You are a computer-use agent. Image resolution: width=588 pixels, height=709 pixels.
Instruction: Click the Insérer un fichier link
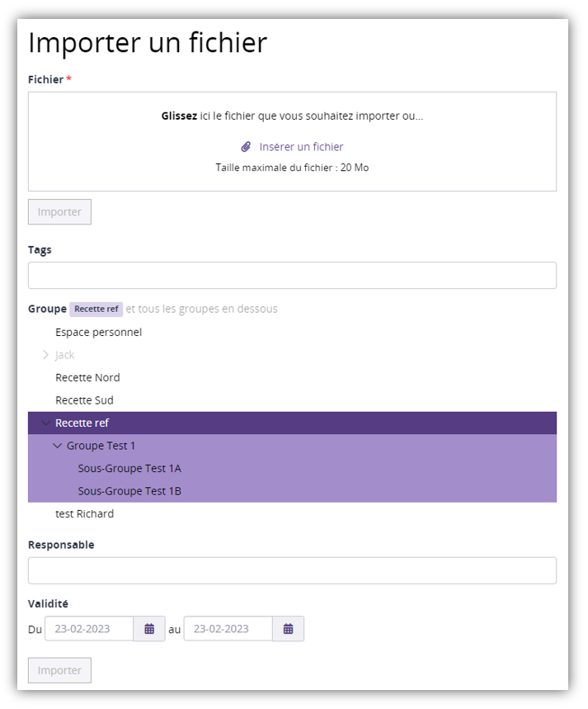click(301, 147)
